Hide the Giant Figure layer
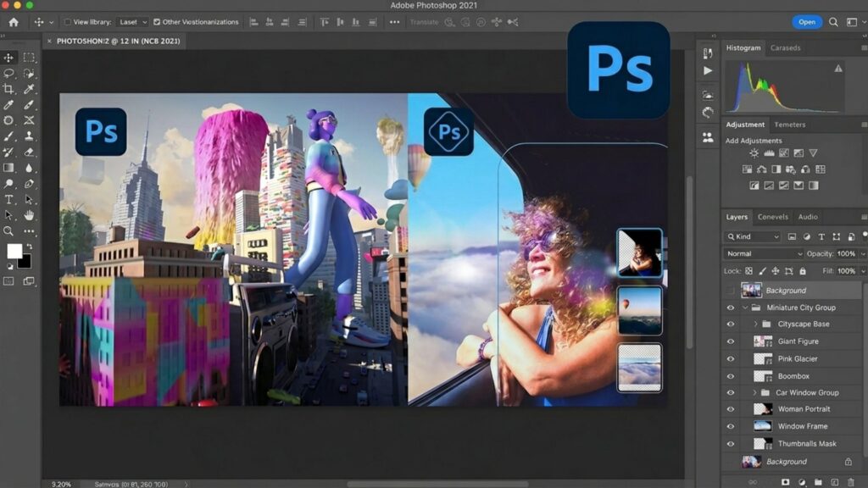Viewport: 868px width, 488px height. pos(731,341)
